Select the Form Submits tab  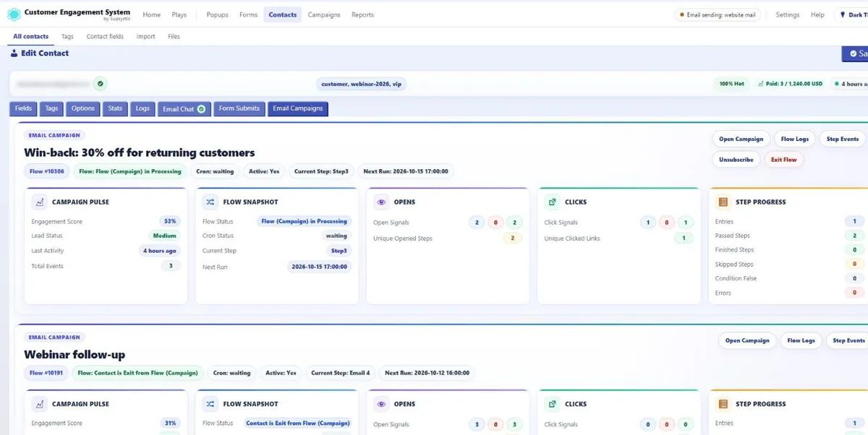[x=239, y=108]
